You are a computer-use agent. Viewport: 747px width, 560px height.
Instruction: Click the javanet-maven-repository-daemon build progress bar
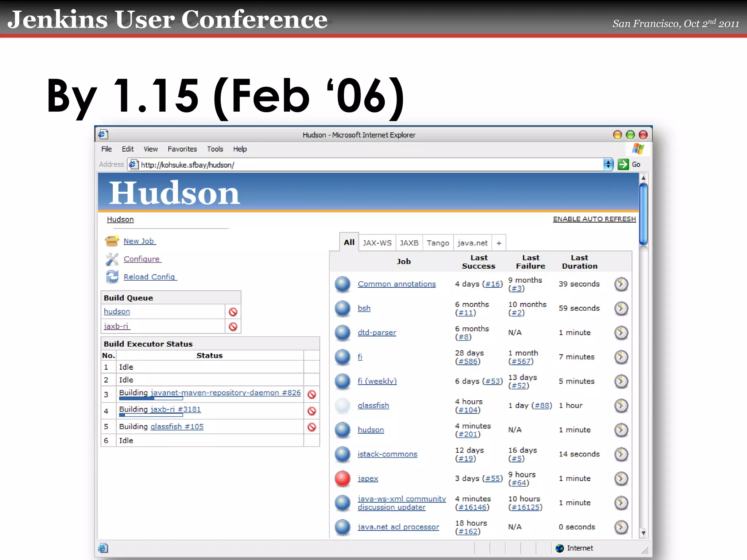click(x=151, y=398)
